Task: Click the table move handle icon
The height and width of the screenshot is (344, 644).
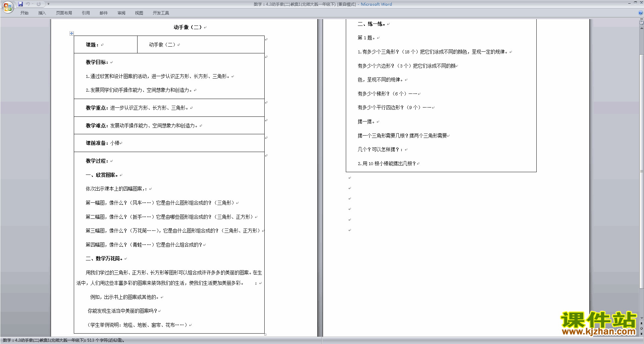Action: [x=71, y=33]
